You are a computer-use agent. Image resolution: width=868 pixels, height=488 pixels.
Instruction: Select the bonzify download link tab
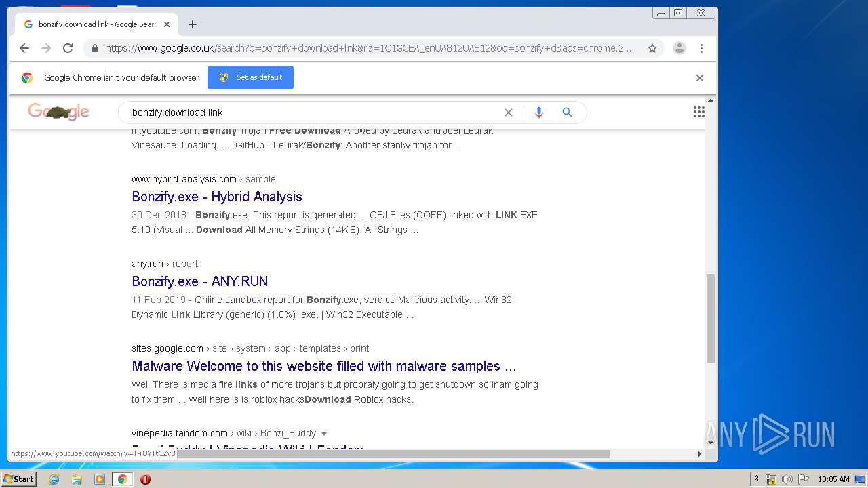click(95, 24)
